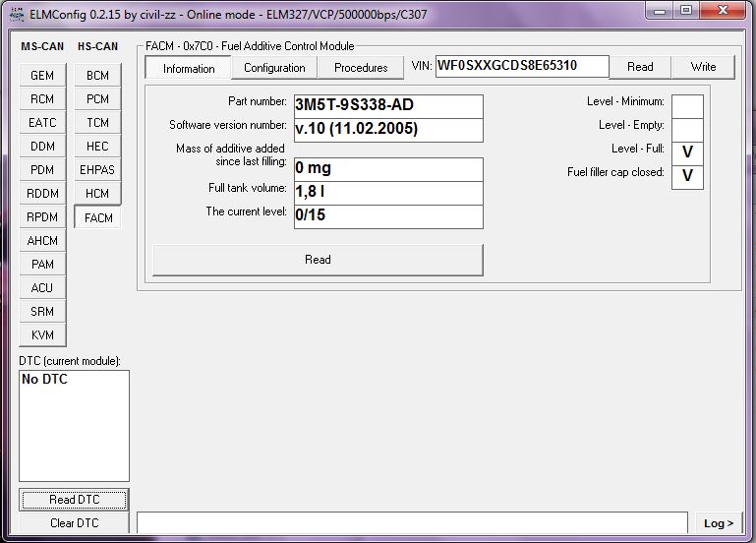This screenshot has width=756, height=543.
Task: Open the PCM module
Action: [x=97, y=99]
